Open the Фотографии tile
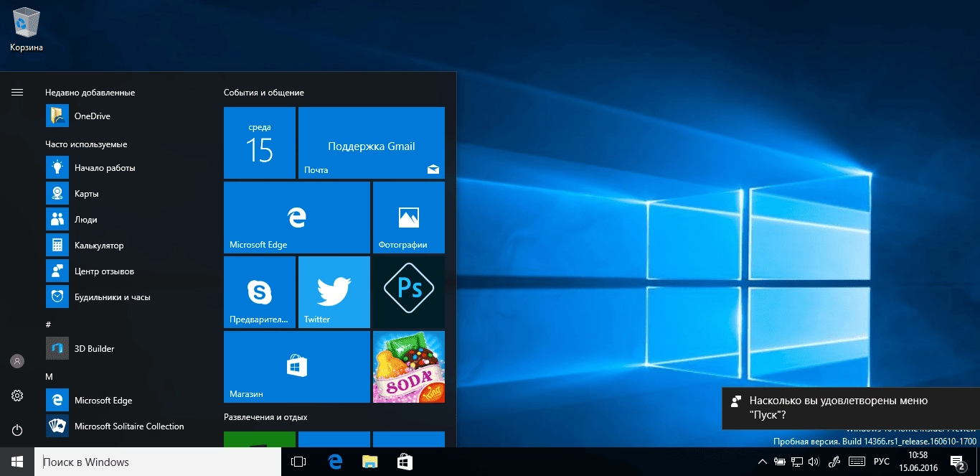Screen dimensions: 980x476 coord(409,218)
